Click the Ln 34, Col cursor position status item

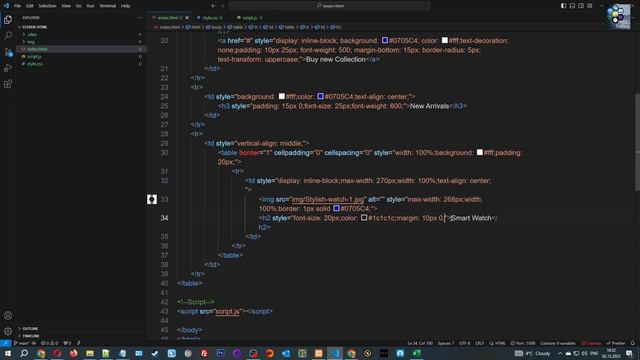tap(420, 343)
